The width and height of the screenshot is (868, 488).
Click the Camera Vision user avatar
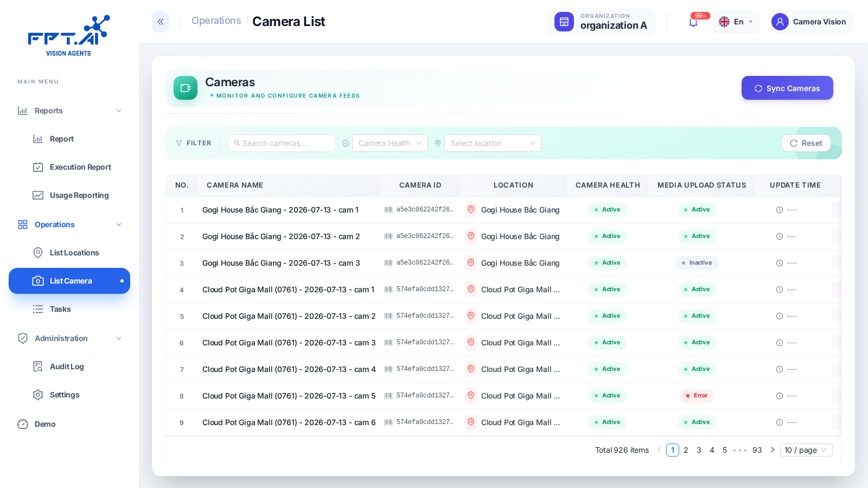tap(780, 22)
